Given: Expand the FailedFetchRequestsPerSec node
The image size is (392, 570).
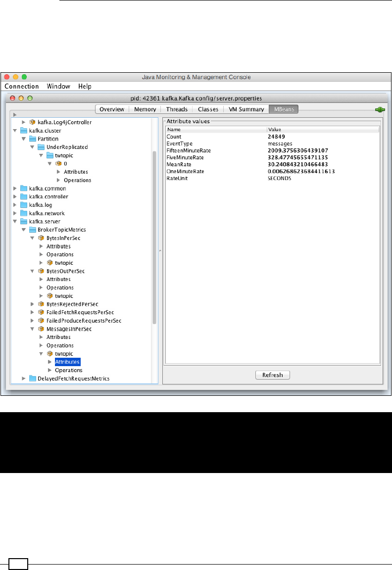Looking at the screenshot, I should (32, 312).
